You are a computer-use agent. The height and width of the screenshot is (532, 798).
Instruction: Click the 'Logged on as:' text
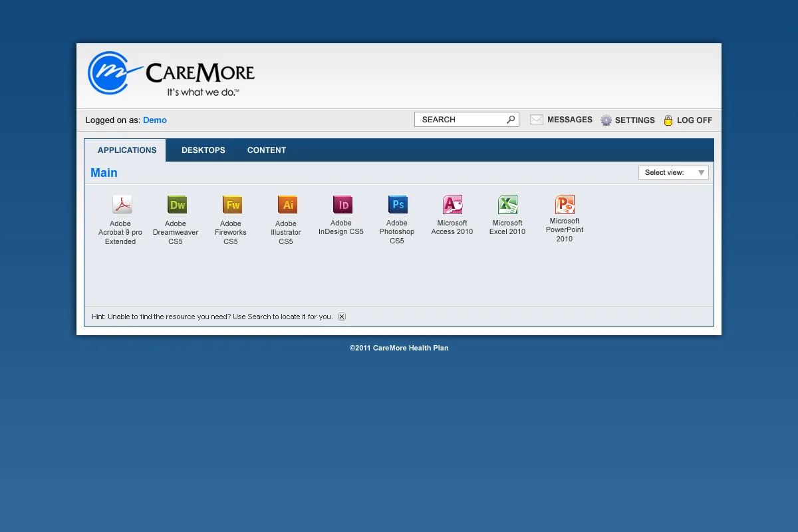[113, 120]
